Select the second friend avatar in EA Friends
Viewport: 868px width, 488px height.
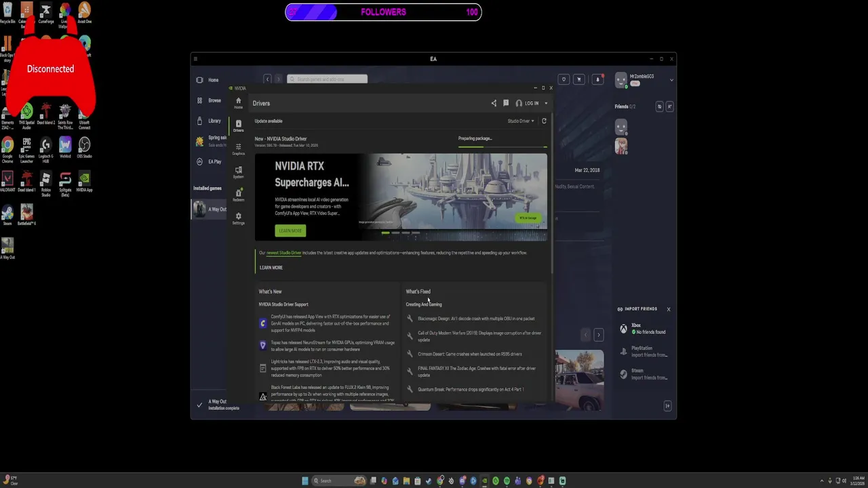621,146
